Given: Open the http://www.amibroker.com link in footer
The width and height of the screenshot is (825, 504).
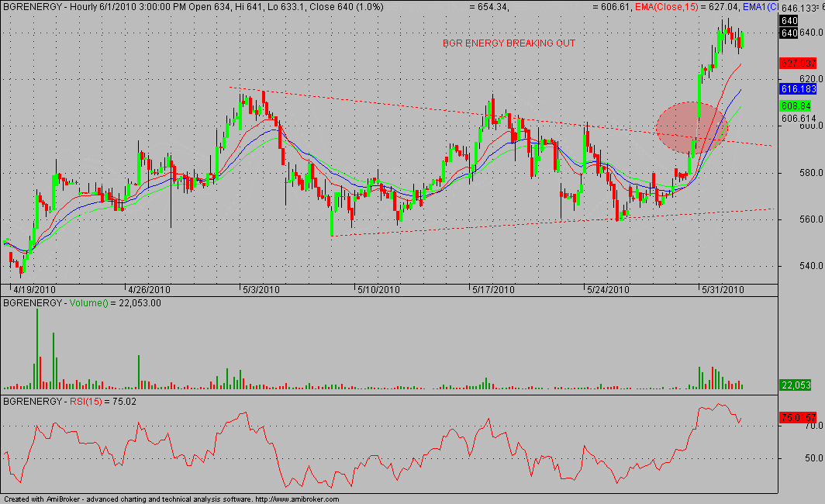Looking at the screenshot, I should tap(297, 499).
